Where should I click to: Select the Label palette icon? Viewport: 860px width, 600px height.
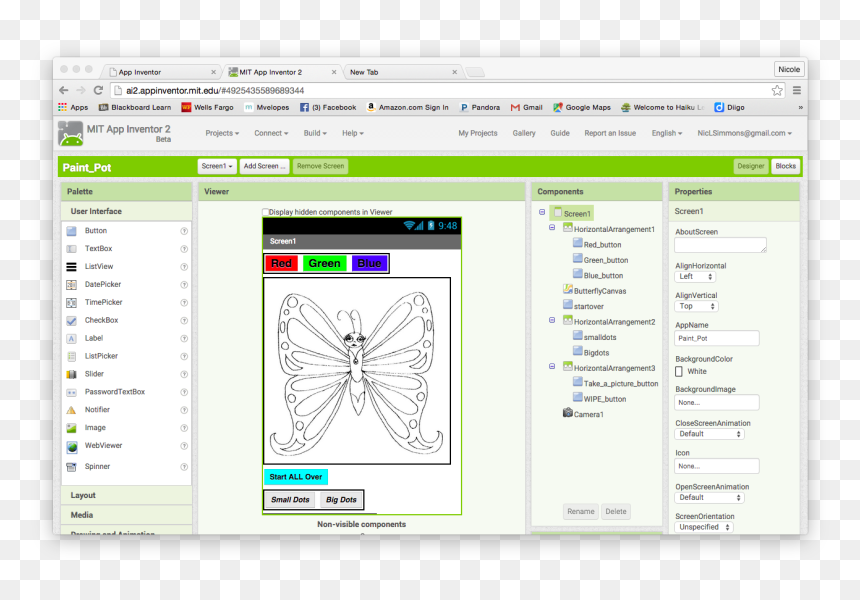click(x=71, y=338)
